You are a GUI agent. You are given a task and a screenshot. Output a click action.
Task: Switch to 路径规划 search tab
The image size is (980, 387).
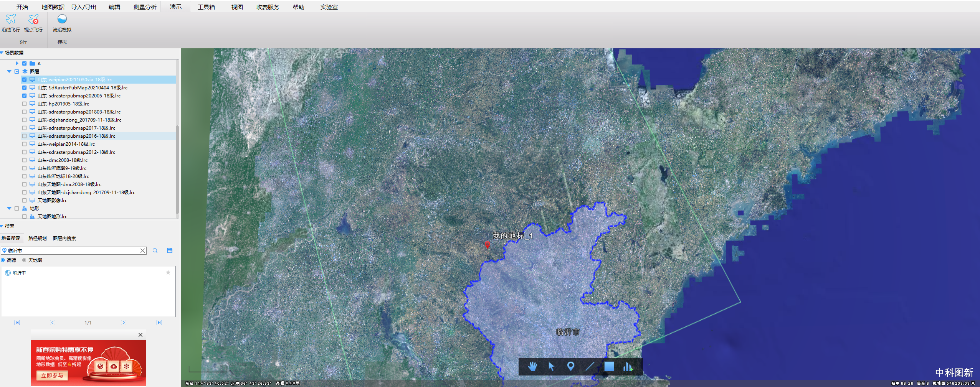[x=38, y=238]
